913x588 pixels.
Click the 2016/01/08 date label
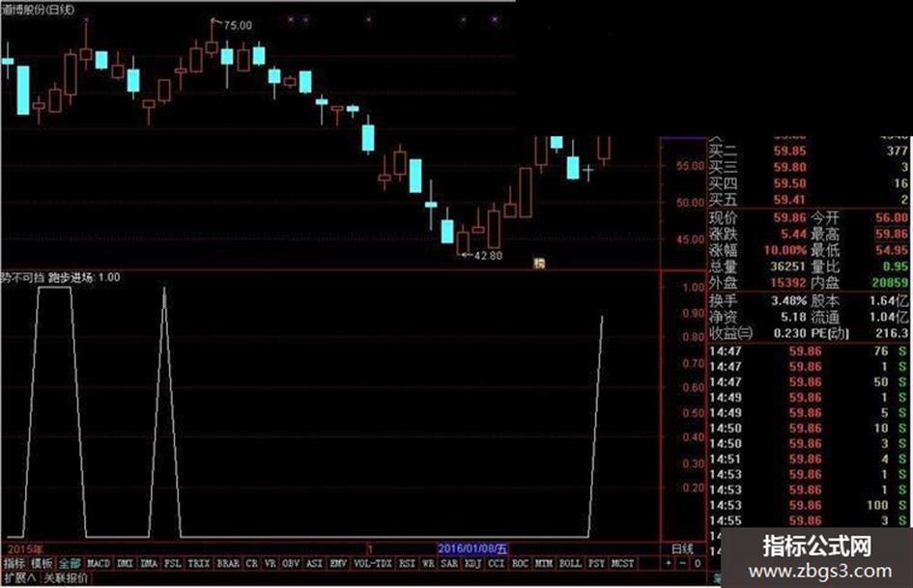[x=472, y=549]
